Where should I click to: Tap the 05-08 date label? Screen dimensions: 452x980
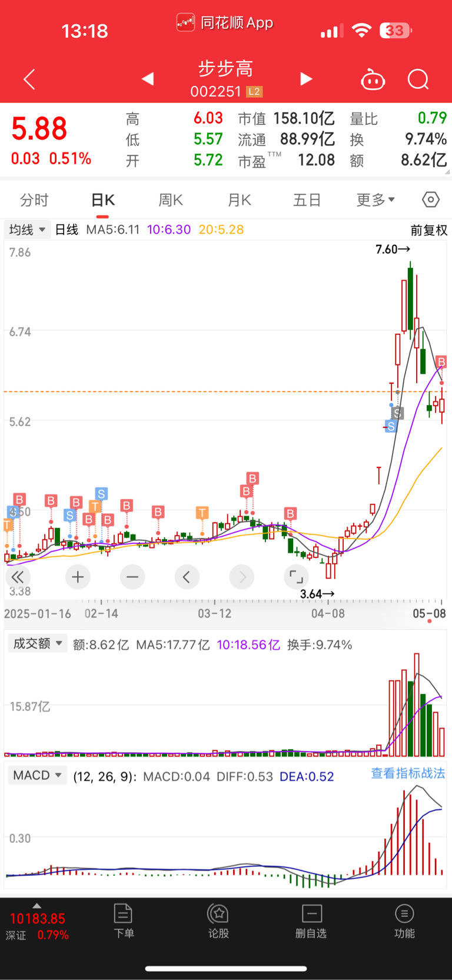[x=429, y=613]
